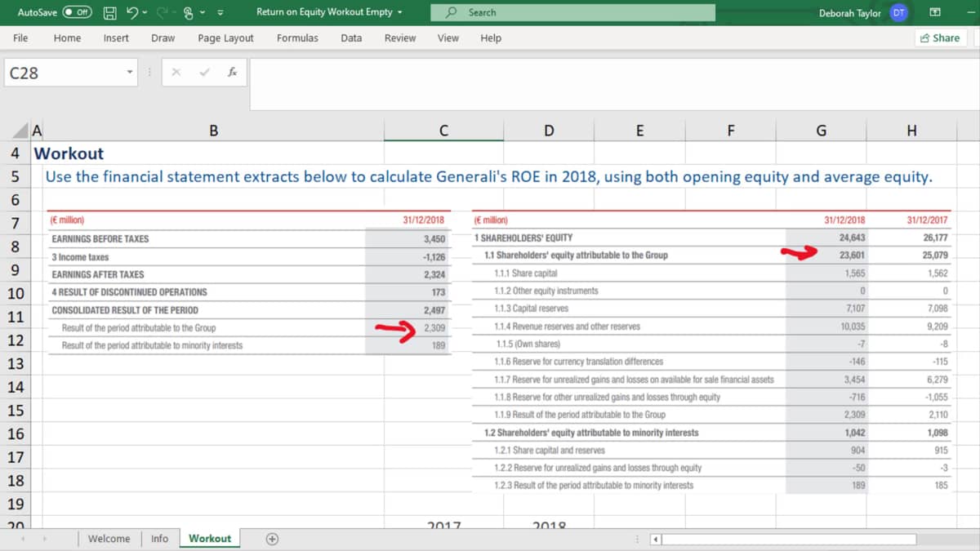Open the Page Layout ribbon tab
The image size is (980, 551).
[225, 38]
